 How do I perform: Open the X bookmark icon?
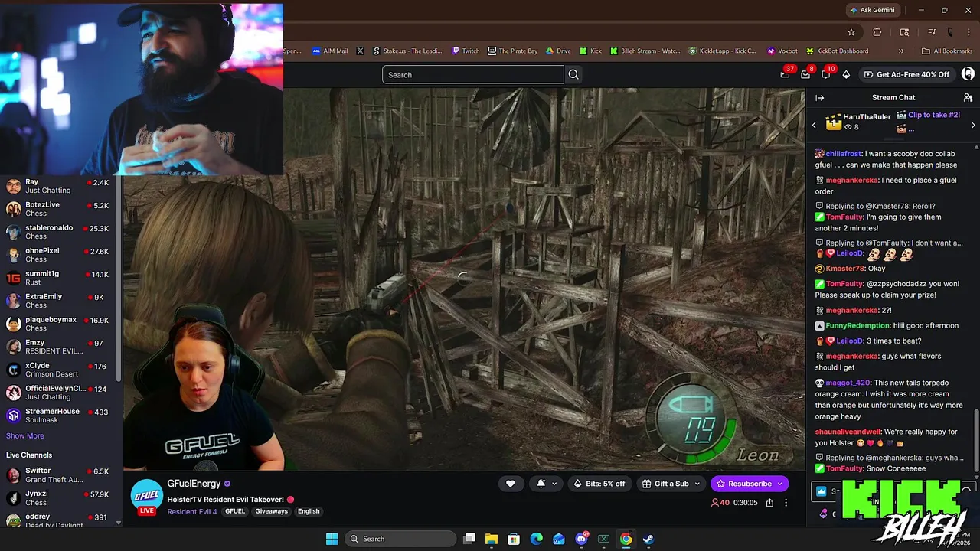tap(361, 51)
